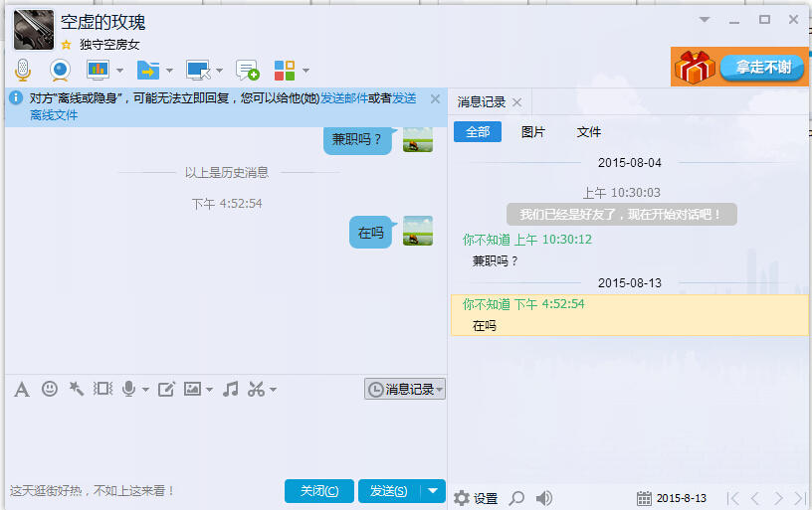
Task: Send a window shake nudge
Action: [103, 389]
